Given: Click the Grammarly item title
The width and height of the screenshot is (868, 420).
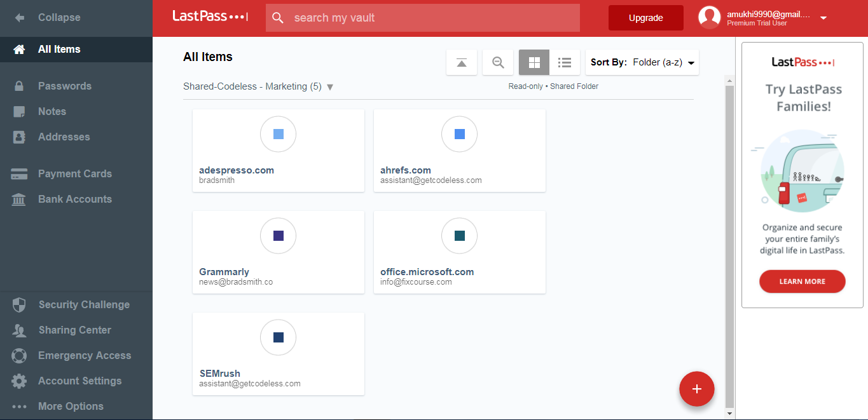Looking at the screenshot, I should (224, 272).
